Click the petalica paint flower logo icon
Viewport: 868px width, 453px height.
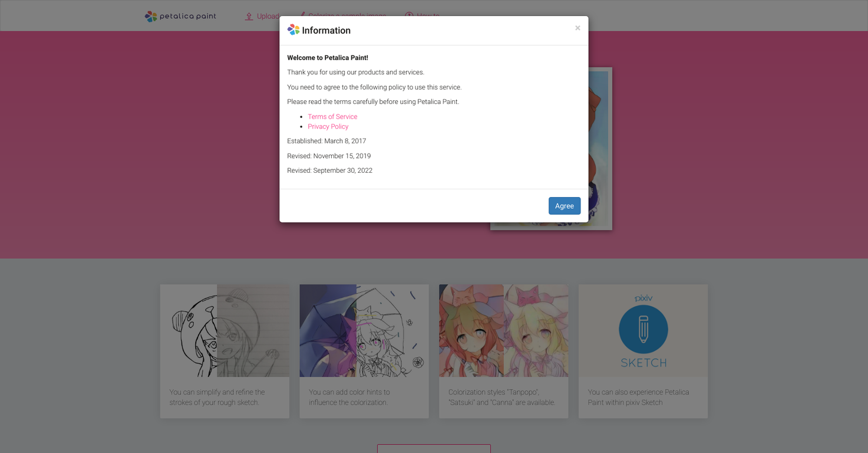(x=151, y=16)
